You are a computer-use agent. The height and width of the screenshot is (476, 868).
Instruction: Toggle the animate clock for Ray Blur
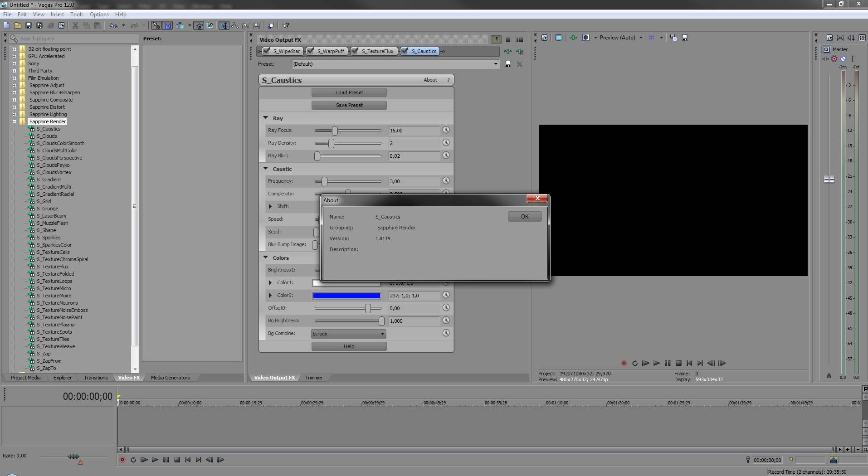click(x=446, y=155)
